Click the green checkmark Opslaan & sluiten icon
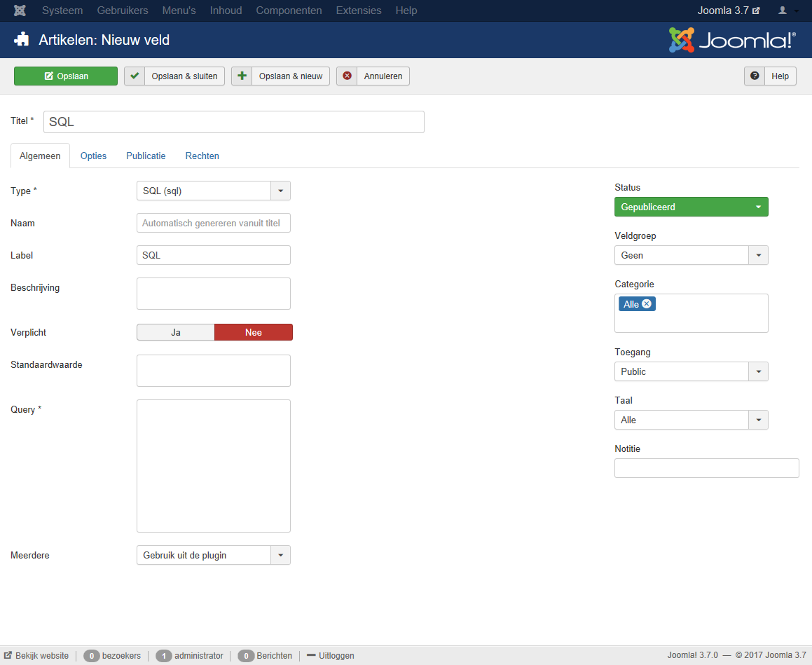This screenshot has height=665, width=812. 135,76
